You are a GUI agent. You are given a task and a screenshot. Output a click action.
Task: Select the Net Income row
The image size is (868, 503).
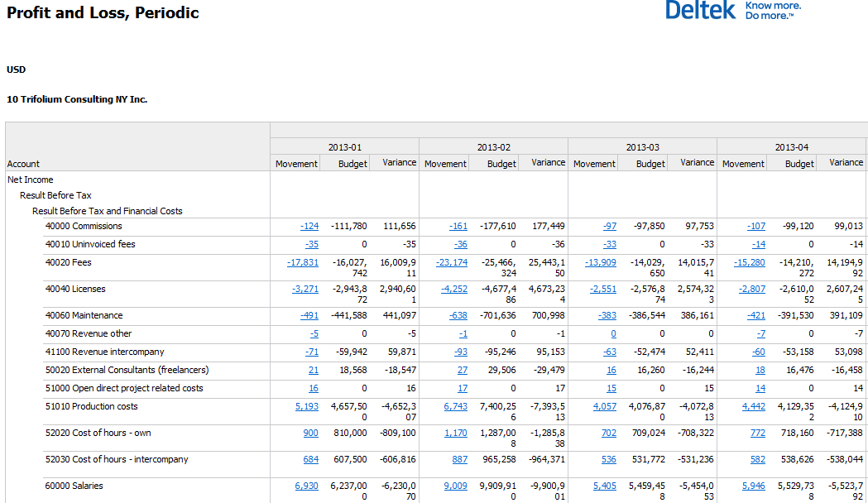click(x=31, y=180)
